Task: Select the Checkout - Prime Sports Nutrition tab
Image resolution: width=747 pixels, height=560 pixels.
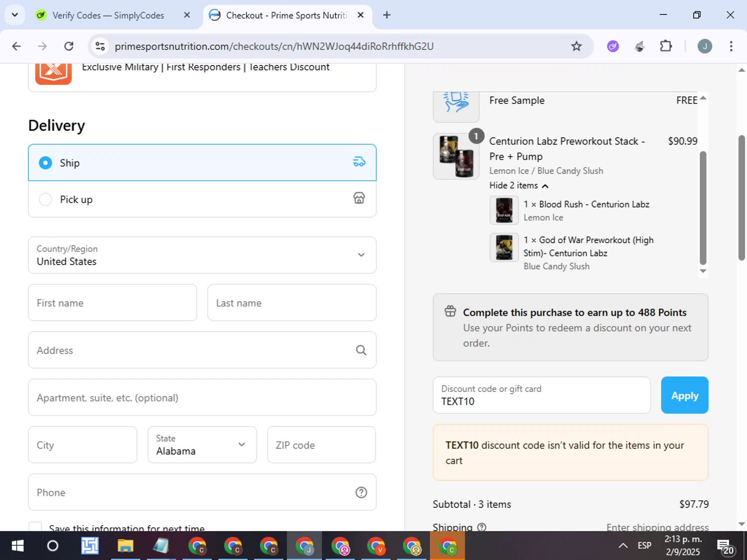Action: click(x=286, y=15)
